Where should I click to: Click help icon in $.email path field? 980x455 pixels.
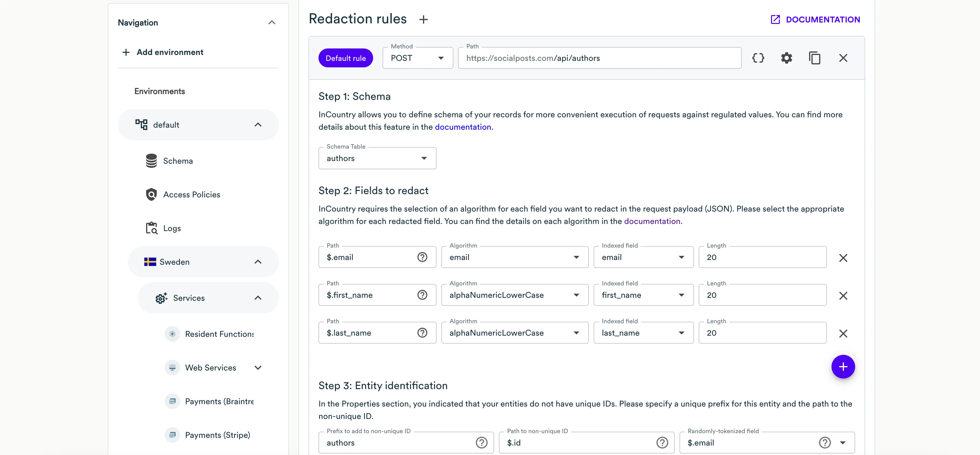(x=422, y=257)
